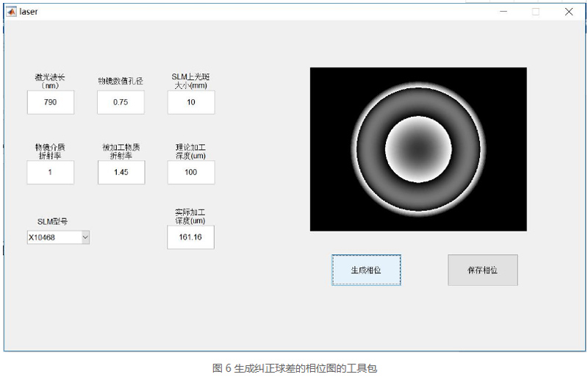Screen dimensions: 588x377
Task: Click the 'laser' window title text
Action: (29, 12)
